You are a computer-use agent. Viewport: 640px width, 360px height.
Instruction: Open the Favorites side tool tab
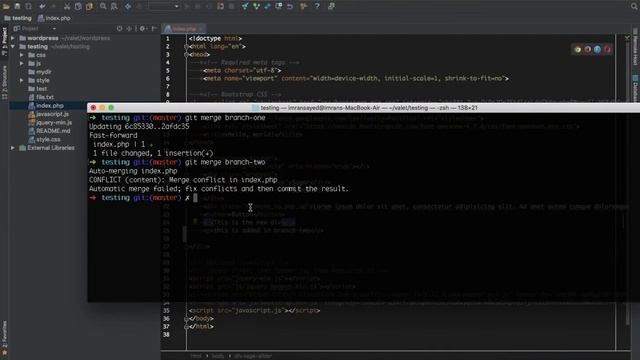point(4,338)
